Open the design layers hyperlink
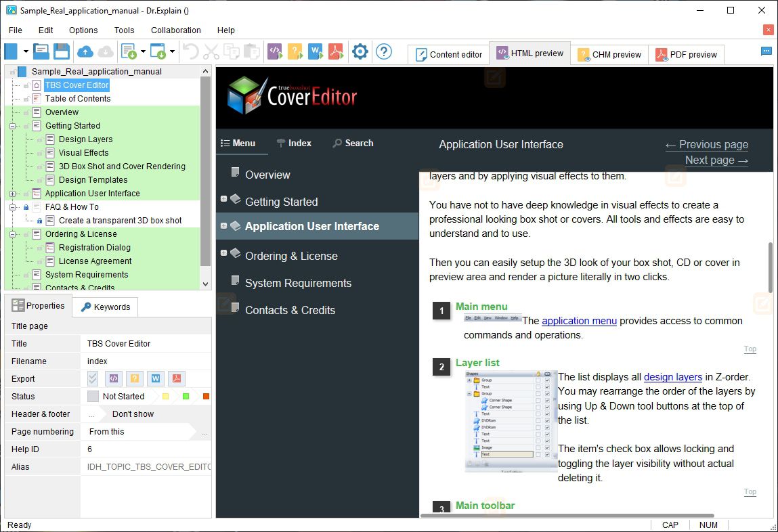Screen dimensions: 778x532 click(673, 377)
